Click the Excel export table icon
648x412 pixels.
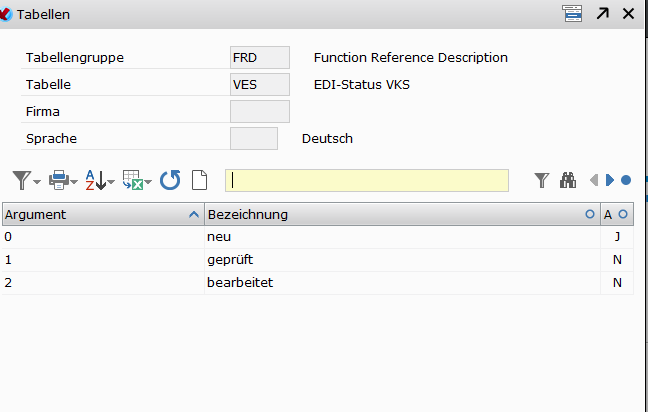pyautogui.click(x=131, y=180)
